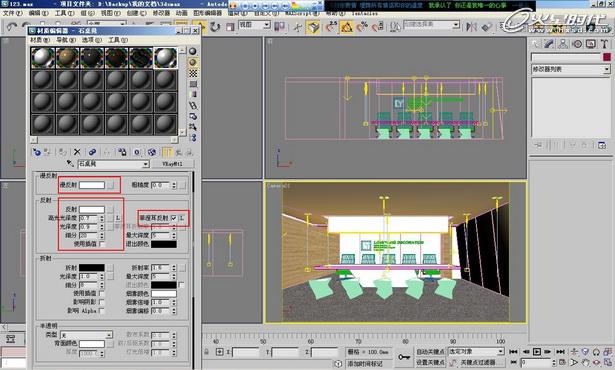Image resolution: width=615 pixels, height=370 pixels.
Task: Toggle refraction Exit Color checkbox
Action: 181,285
